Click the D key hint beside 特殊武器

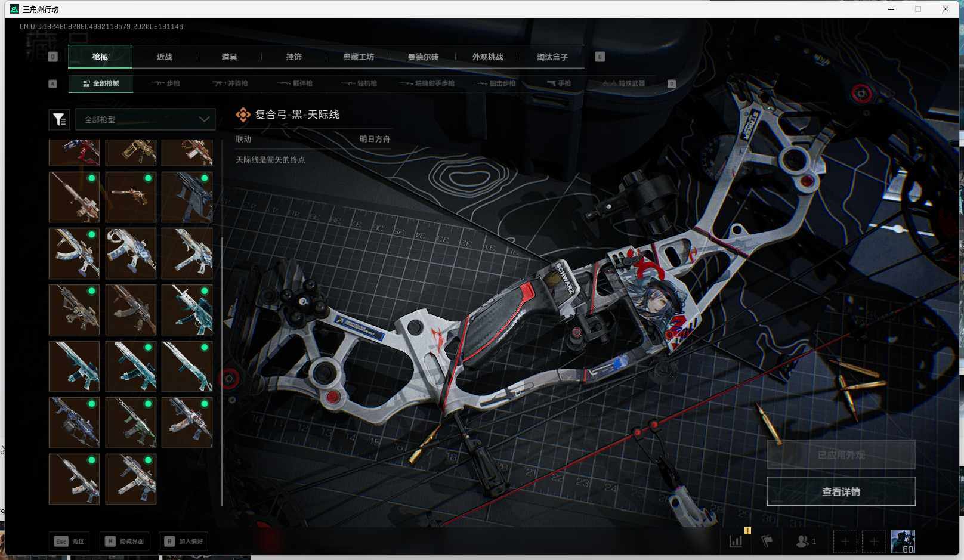click(x=671, y=84)
